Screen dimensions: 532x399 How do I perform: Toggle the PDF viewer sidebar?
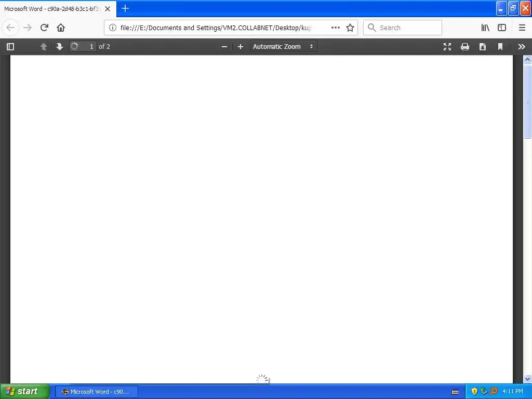tap(10, 46)
